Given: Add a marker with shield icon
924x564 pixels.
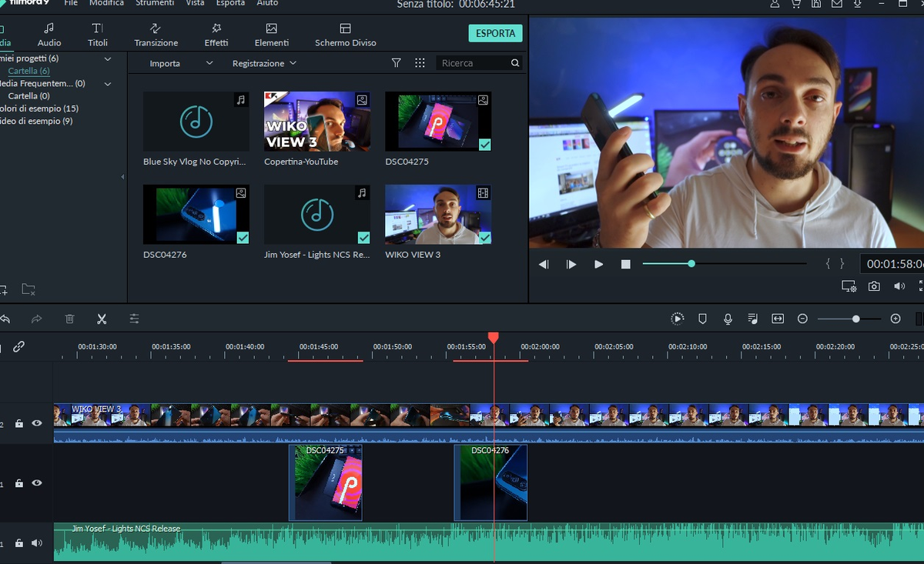Looking at the screenshot, I should 702,319.
